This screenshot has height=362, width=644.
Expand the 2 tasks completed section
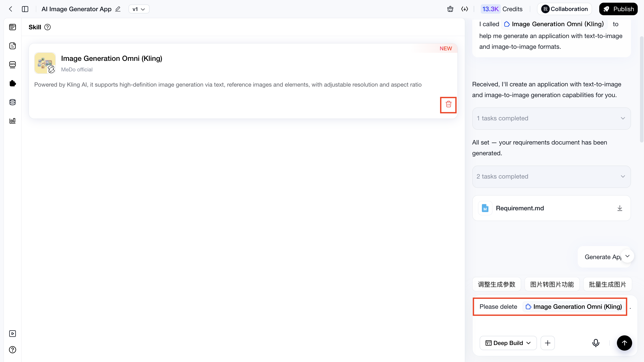[x=551, y=177]
